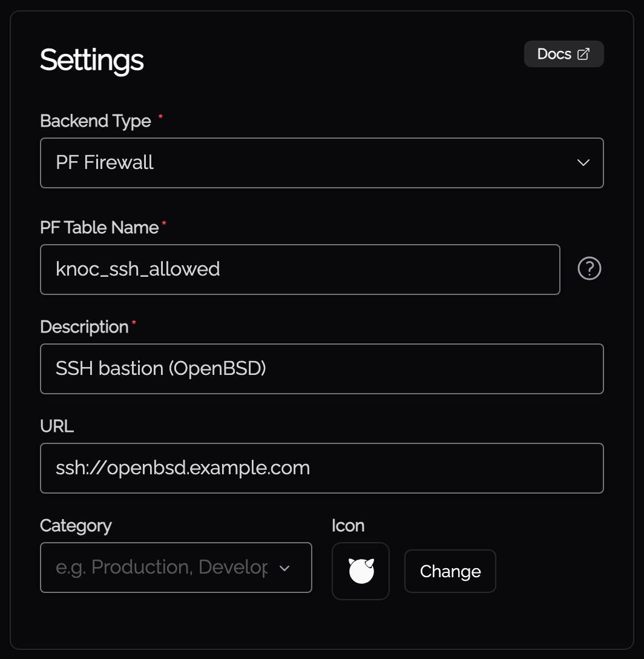This screenshot has width=644, height=659.
Task: Click the help question mark icon
Action: tap(590, 268)
